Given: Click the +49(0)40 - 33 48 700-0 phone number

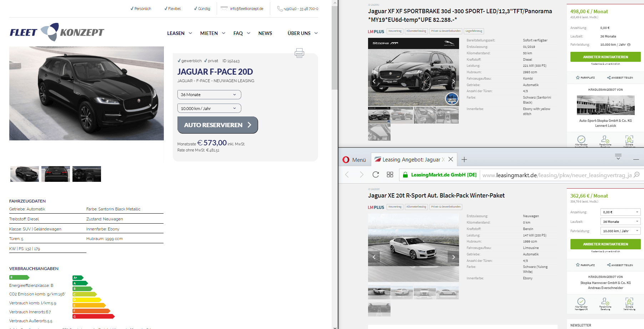Looking at the screenshot, I should [301, 9].
